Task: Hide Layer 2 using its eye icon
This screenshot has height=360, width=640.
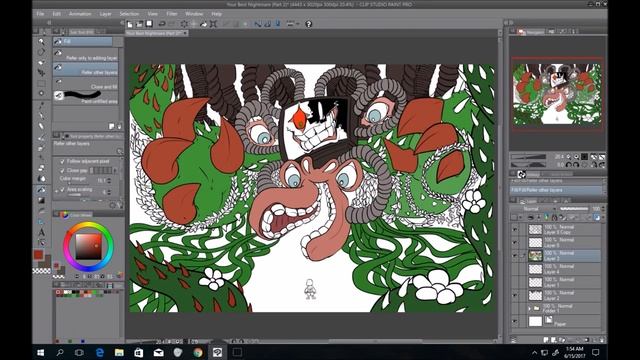Action: click(x=515, y=296)
